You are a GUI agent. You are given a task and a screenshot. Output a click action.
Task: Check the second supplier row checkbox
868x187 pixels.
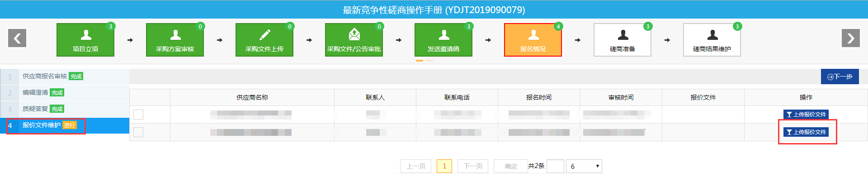coord(138,132)
